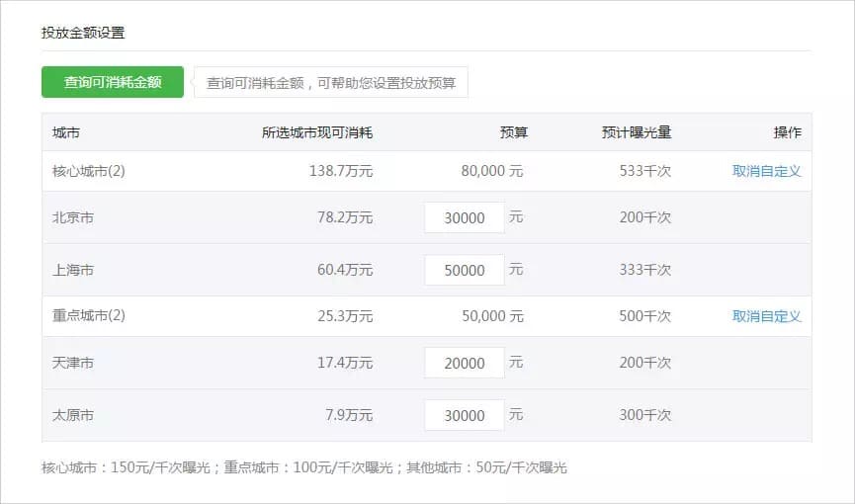Click the 25.3万元 value for 重点城市
Screen dimensions: 855x504
tap(345, 316)
